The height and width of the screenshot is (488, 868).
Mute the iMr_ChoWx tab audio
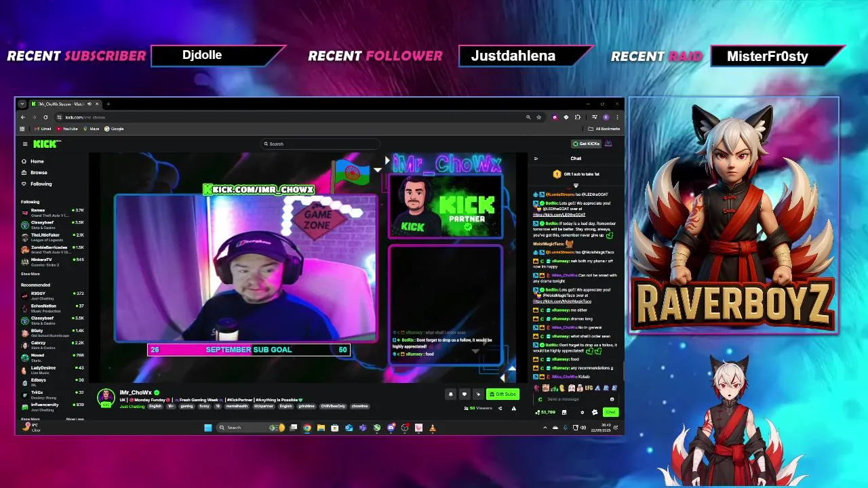[89, 104]
